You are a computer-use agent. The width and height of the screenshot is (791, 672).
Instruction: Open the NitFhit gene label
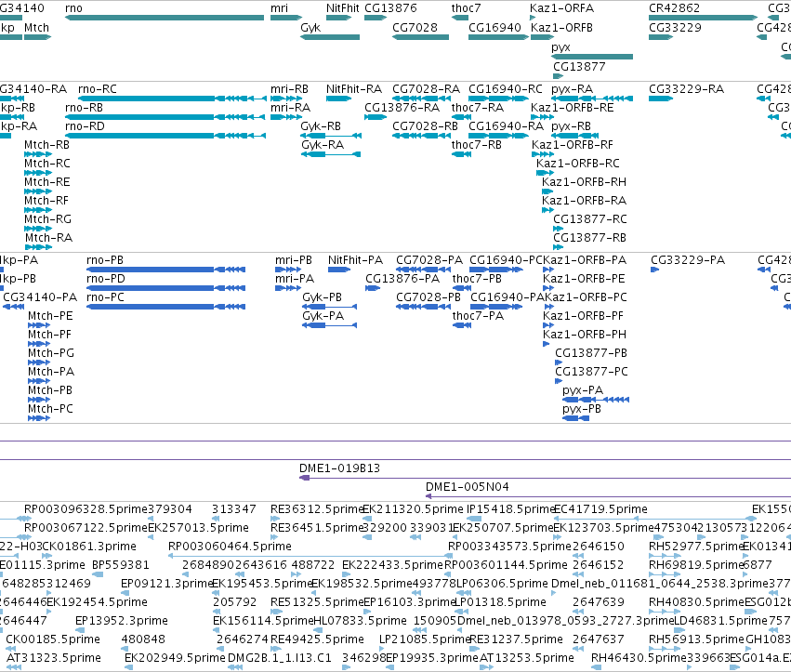(343, 8)
